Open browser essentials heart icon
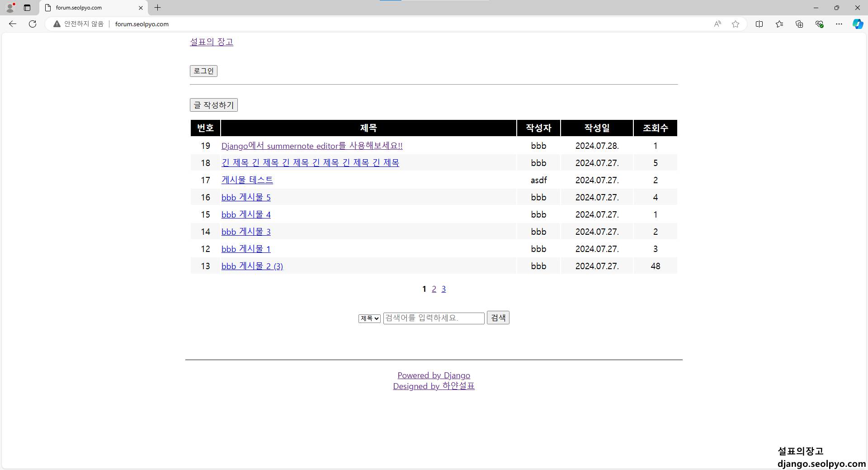The width and height of the screenshot is (868, 470). 819,24
